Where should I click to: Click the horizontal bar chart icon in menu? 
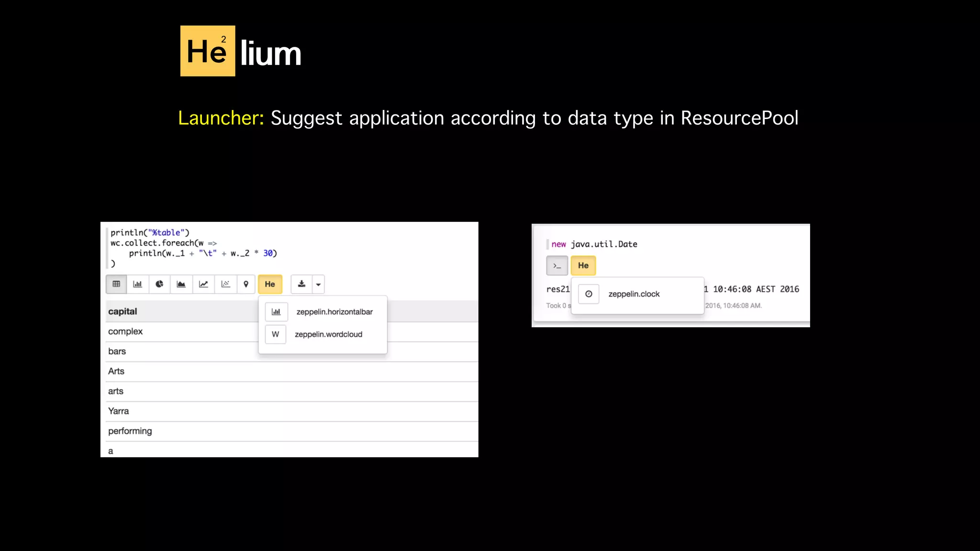pyautogui.click(x=276, y=312)
